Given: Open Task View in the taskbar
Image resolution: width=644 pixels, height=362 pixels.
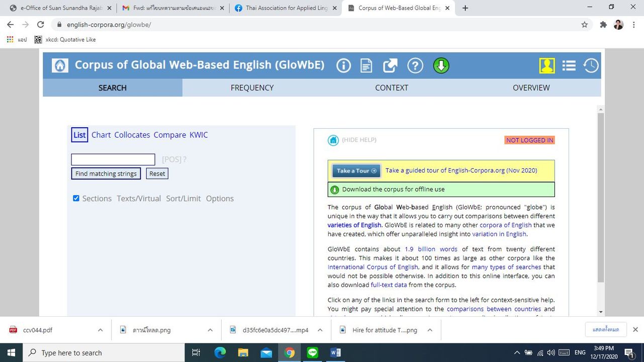Looking at the screenshot, I should (197, 352).
